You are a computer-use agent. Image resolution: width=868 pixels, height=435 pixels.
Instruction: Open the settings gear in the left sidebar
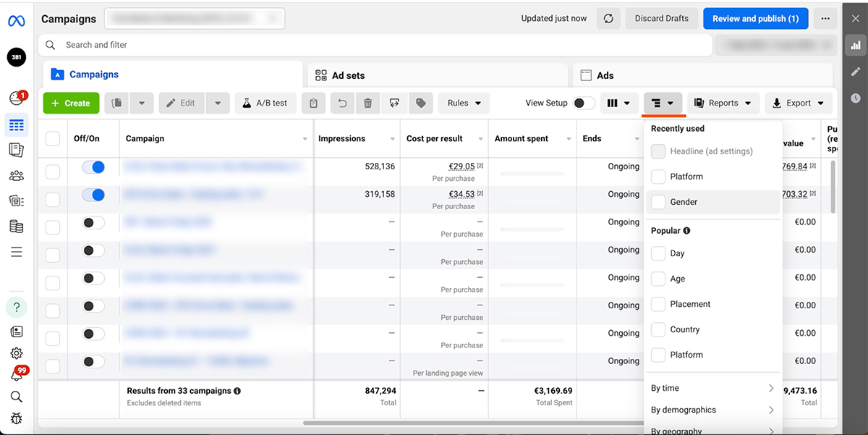(x=16, y=353)
